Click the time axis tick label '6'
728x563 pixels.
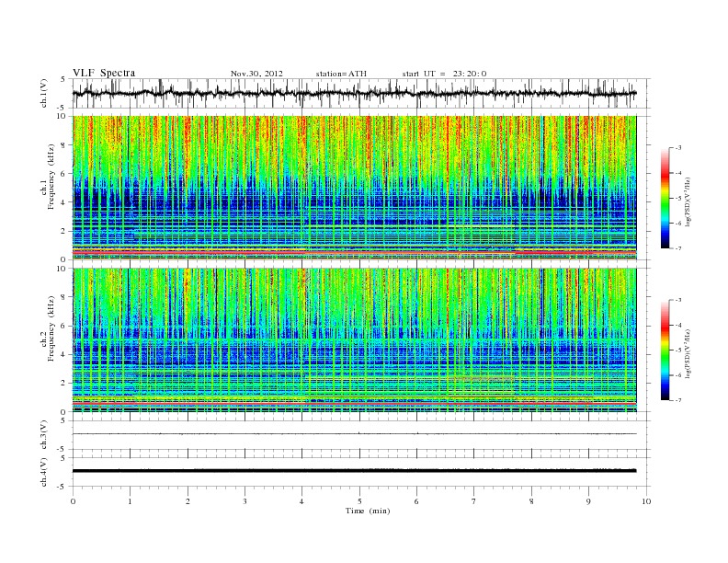pos(416,501)
